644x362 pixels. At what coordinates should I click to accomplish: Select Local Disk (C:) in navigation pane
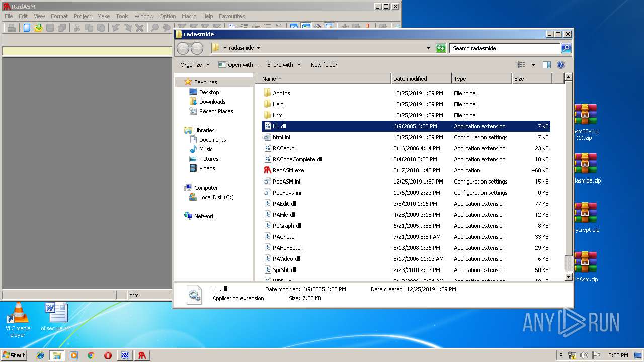tap(216, 197)
